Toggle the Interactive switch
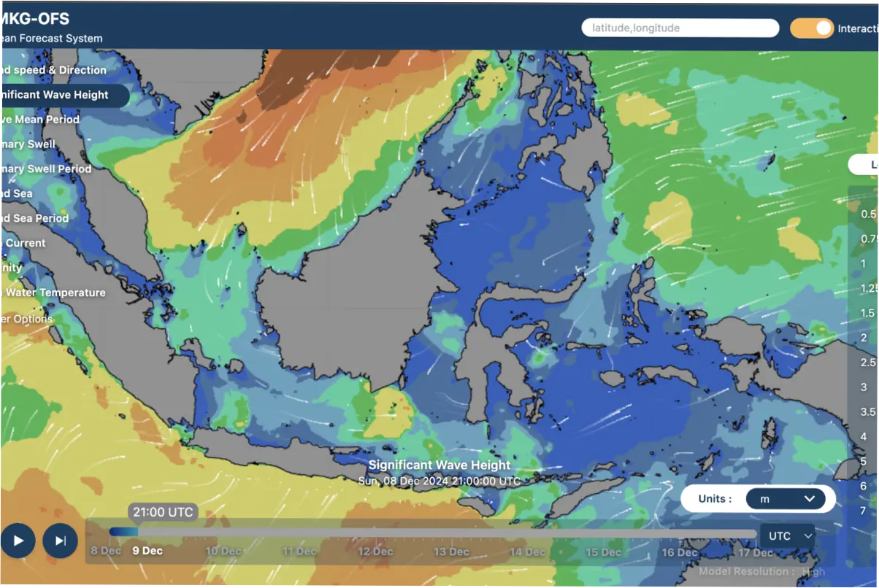Screen dimensions: 879x588 811,28
